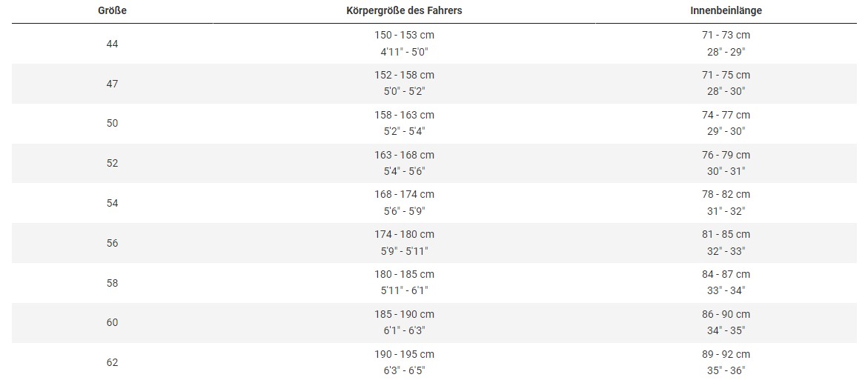The image size is (868, 383).
Task: Select the size 50 row cell
Action: click(113, 124)
